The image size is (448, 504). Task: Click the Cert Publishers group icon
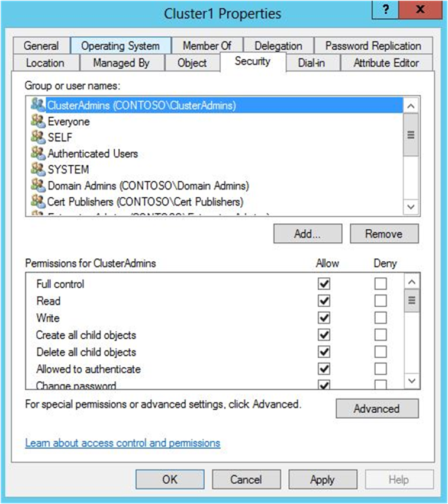click(38, 201)
